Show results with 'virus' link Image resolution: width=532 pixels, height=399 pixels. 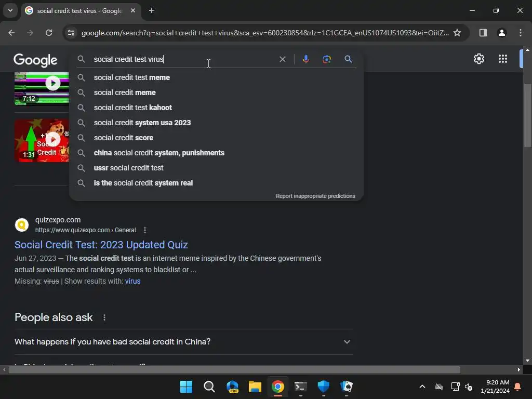tap(132, 281)
